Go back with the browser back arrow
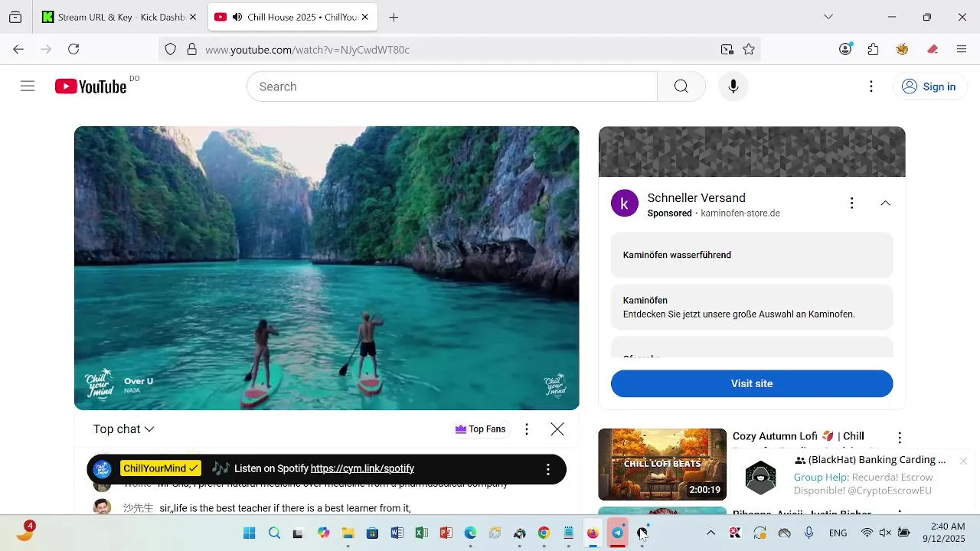 (18, 49)
